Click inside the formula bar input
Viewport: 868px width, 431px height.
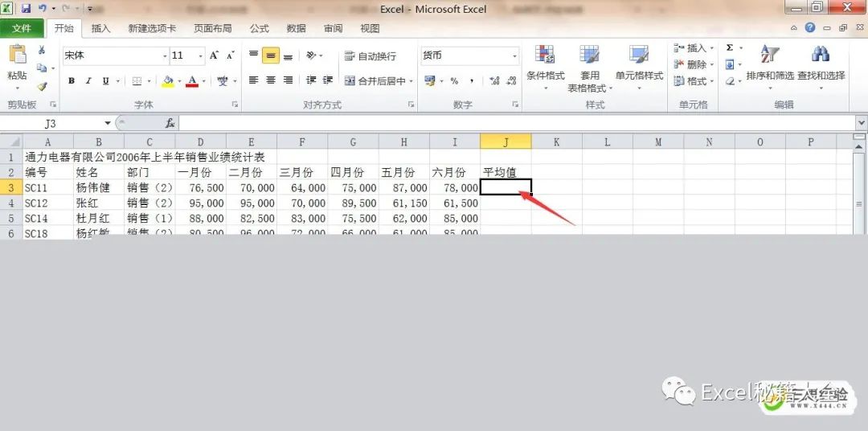pyautogui.click(x=517, y=123)
